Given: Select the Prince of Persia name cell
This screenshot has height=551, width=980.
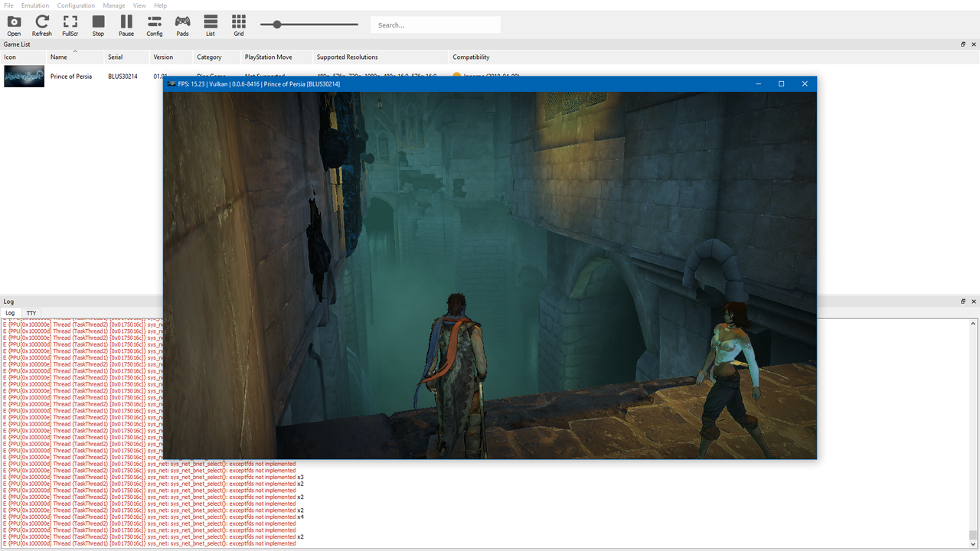Looking at the screenshot, I should coord(71,77).
